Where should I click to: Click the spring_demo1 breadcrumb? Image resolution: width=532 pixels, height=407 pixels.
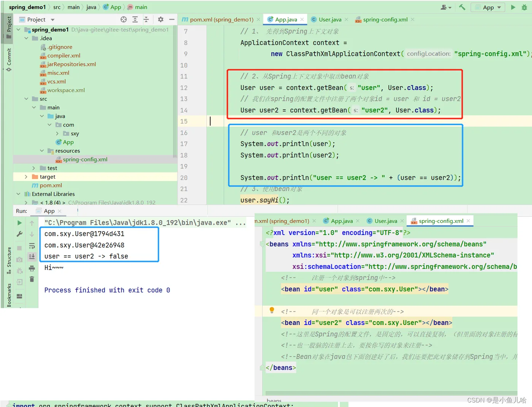coord(27,7)
